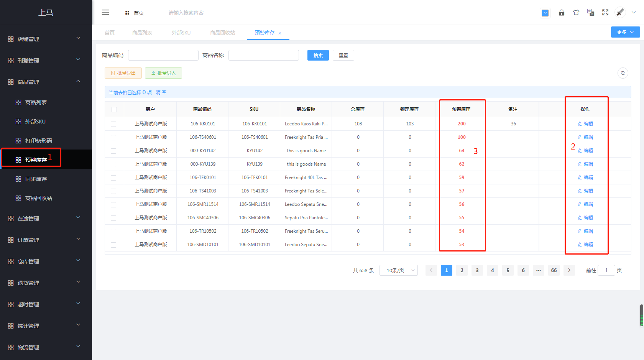The height and width of the screenshot is (360, 644).
Task: Click the grid icon next to 同步库存
Action: click(x=18, y=179)
